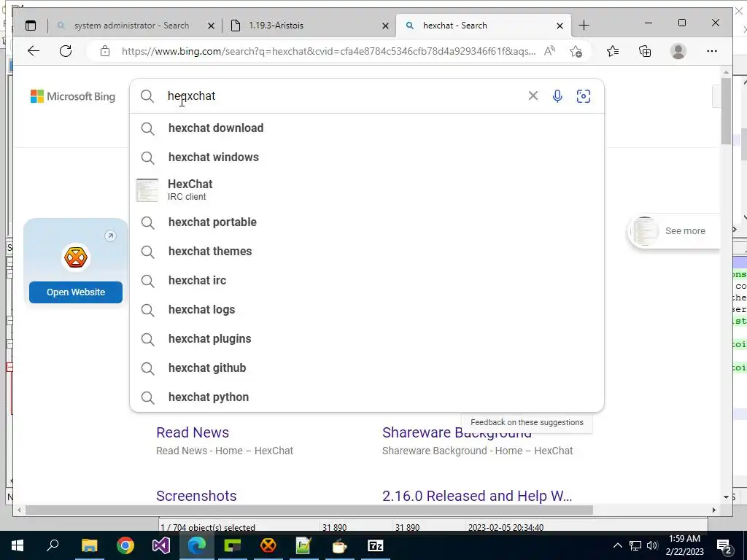Click the Open Website button

point(76,292)
